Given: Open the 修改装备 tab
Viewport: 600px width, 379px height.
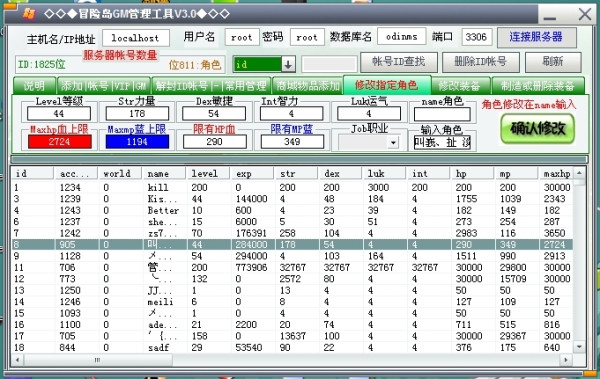Looking at the screenshot, I should (x=460, y=86).
